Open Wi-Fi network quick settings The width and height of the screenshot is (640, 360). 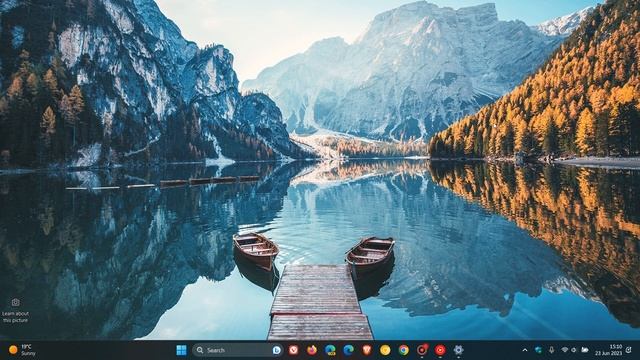565,350
